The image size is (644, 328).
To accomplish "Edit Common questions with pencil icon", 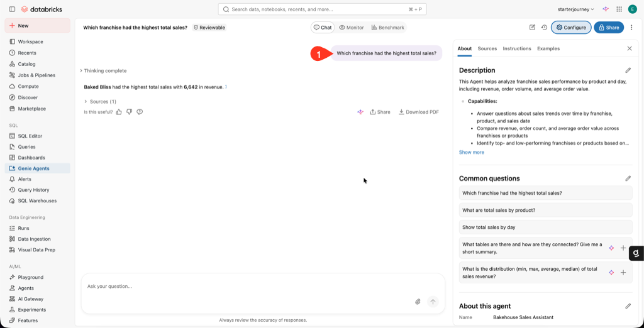I will click(628, 178).
